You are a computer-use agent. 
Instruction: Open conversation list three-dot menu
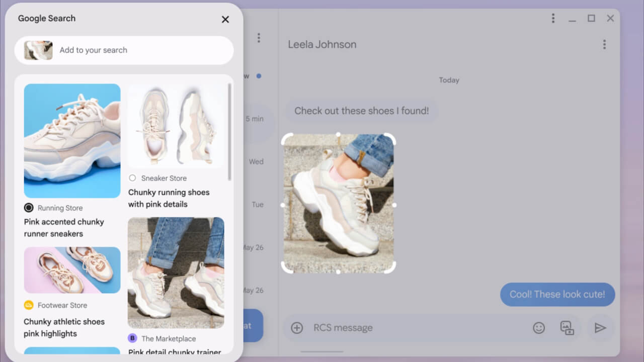[x=259, y=38]
